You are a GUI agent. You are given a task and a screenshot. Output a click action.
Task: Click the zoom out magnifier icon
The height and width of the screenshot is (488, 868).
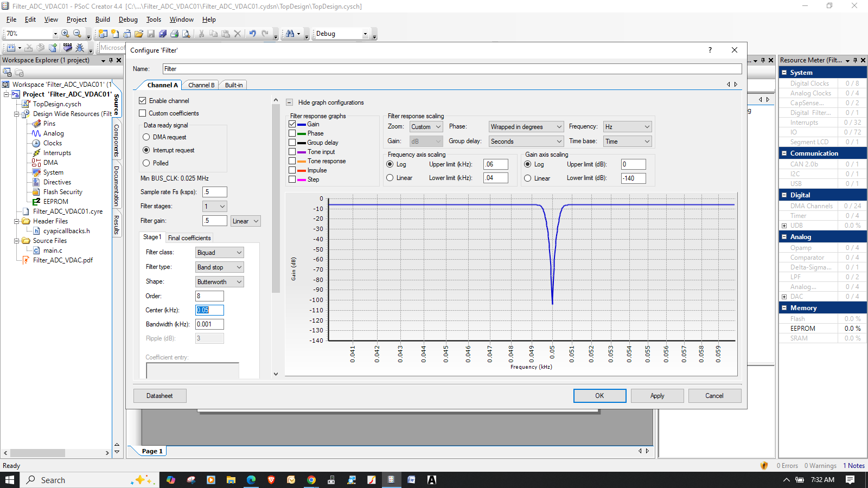point(77,34)
